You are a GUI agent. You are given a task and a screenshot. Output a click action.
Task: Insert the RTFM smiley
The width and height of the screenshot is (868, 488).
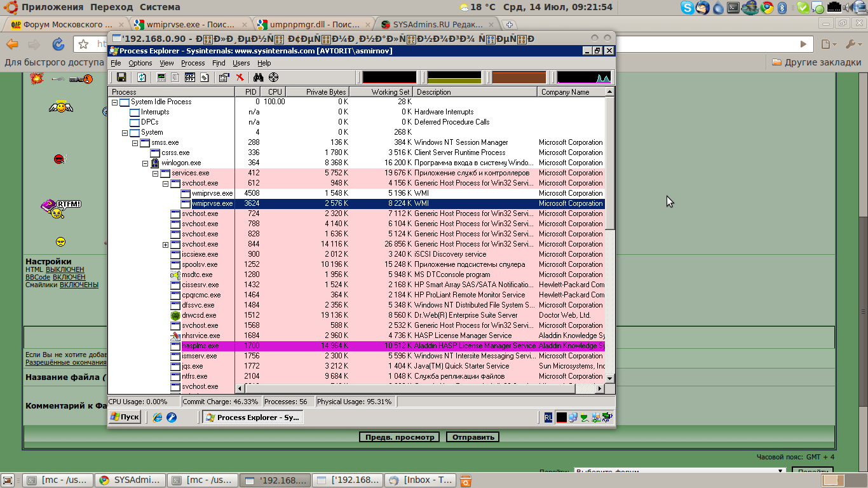click(x=61, y=208)
